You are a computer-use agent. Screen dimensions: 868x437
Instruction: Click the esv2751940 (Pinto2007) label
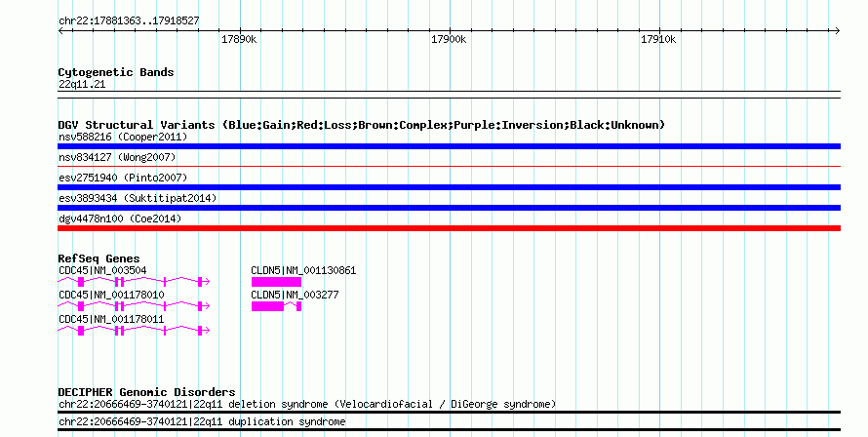coord(123,178)
